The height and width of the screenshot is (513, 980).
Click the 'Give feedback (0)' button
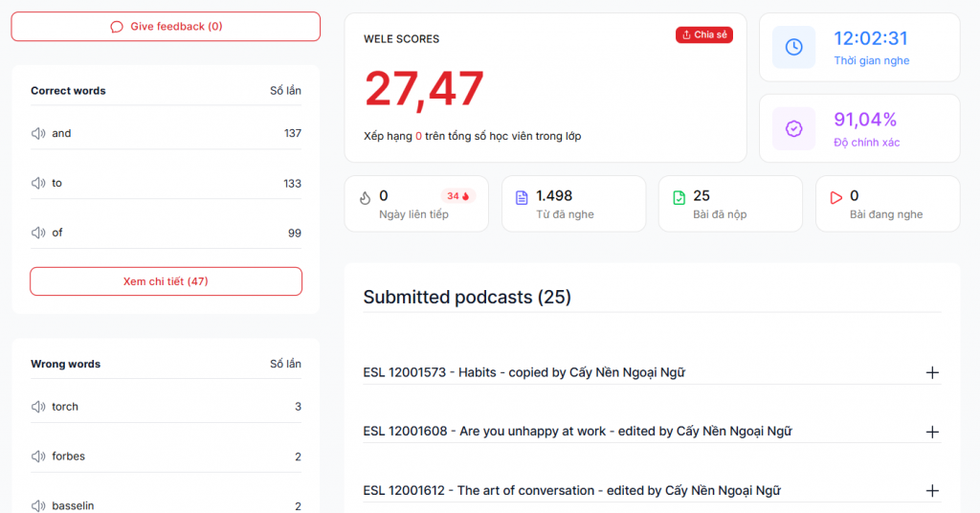click(x=166, y=27)
